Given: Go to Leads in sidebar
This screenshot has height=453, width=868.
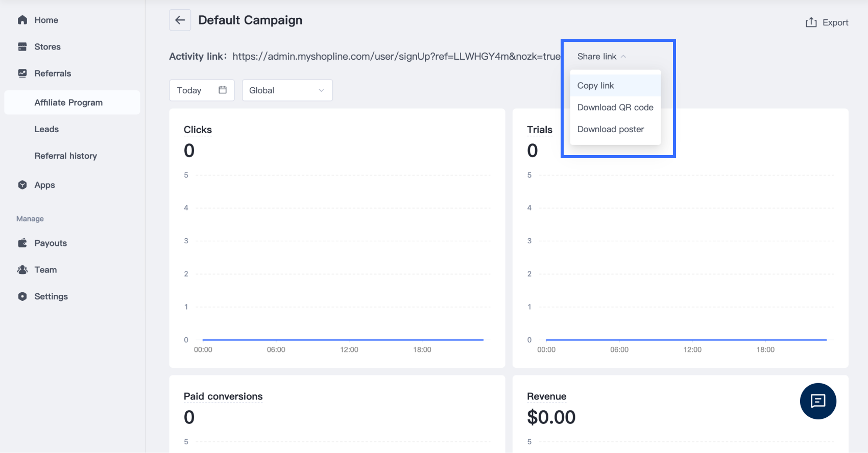Looking at the screenshot, I should coord(46,130).
